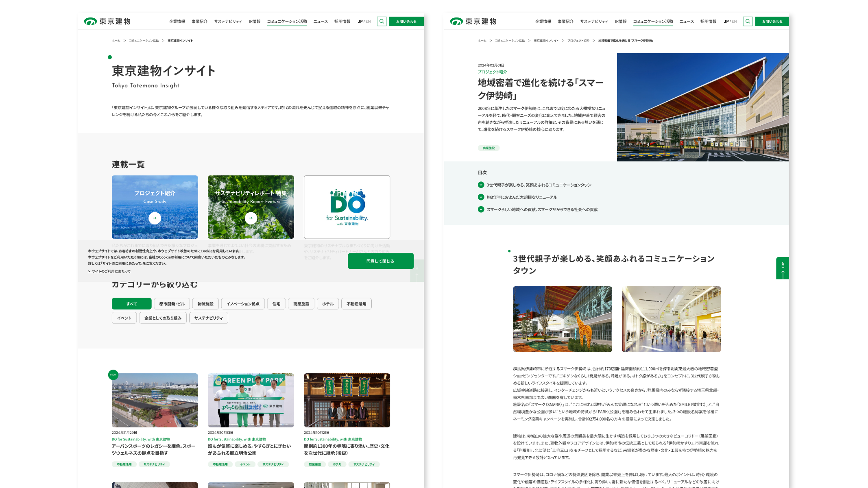The image size is (868, 488).
Task: Select サステナビリティ category filter
Action: pyautogui.click(x=208, y=318)
